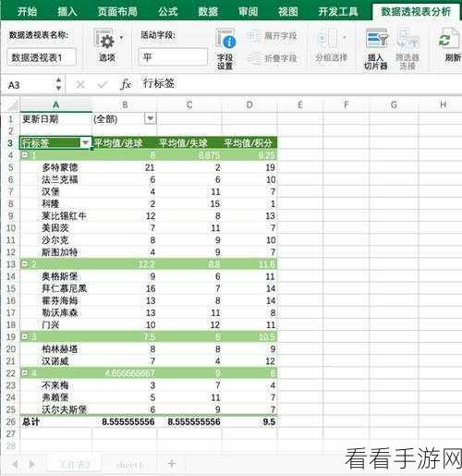Switch to the 页面布局 ribbon tab
The image size is (462, 476).
coord(117,12)
